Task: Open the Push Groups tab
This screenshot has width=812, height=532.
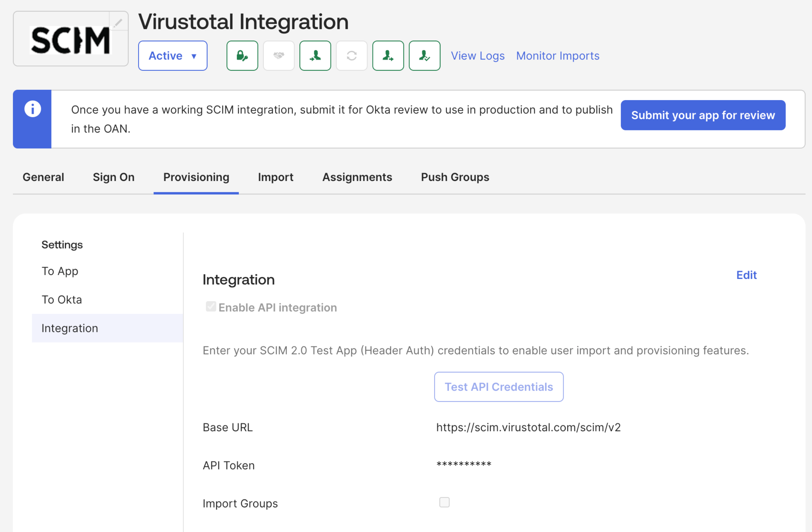Action: click(455, 177)
